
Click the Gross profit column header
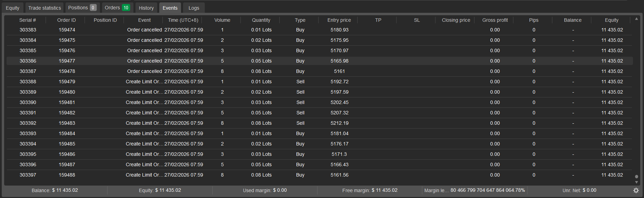tap(495, 20)
